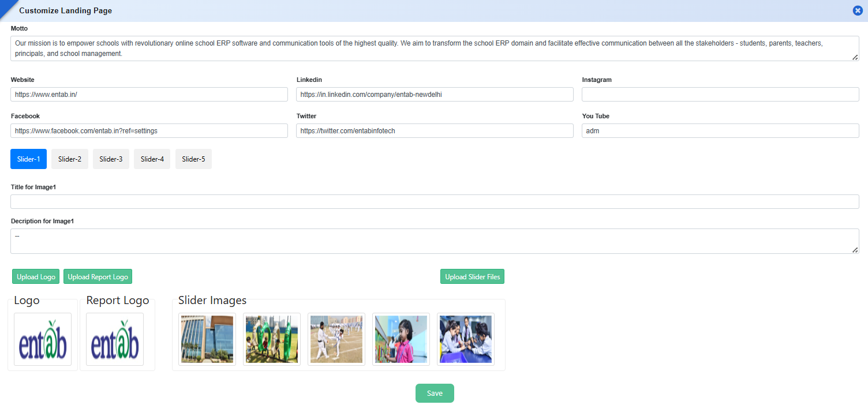
Task: Choose the Slider-5 tab
Action: click(193, 159)
